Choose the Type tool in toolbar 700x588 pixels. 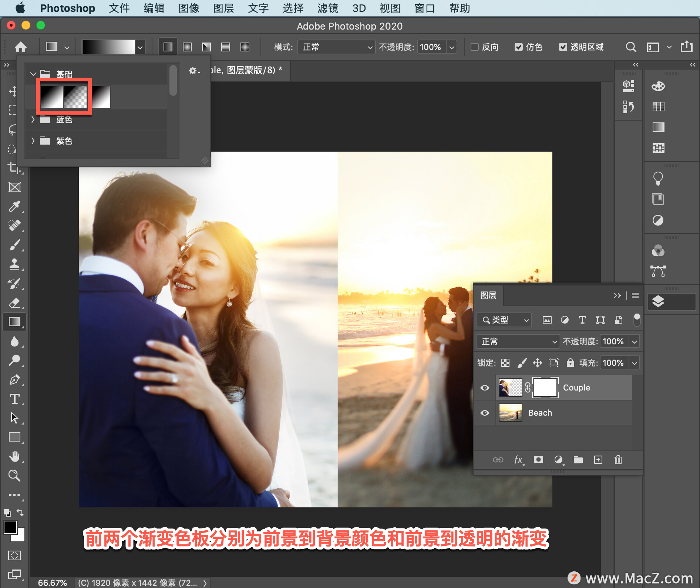(x=14, y=399)
